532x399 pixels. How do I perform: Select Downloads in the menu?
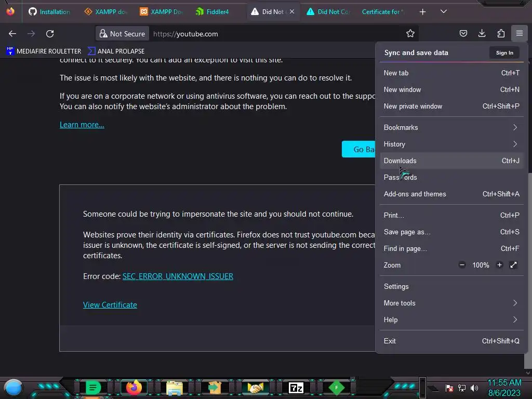(x=451, y=161)
